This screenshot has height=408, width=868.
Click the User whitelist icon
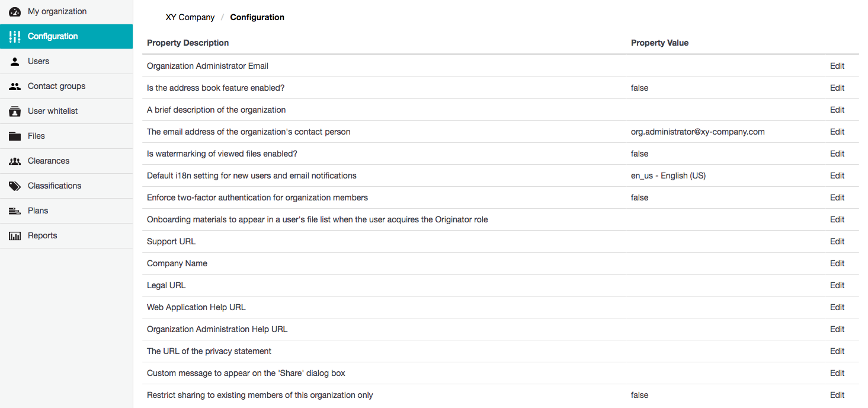[15, 111]
